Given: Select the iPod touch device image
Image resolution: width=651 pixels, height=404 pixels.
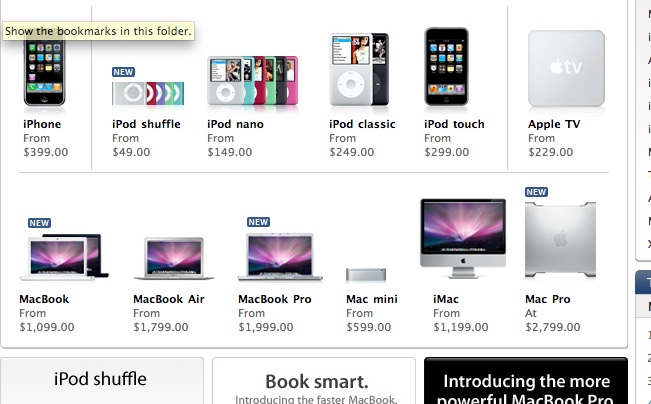Looking at the screenshot, I should coord(446,67).
